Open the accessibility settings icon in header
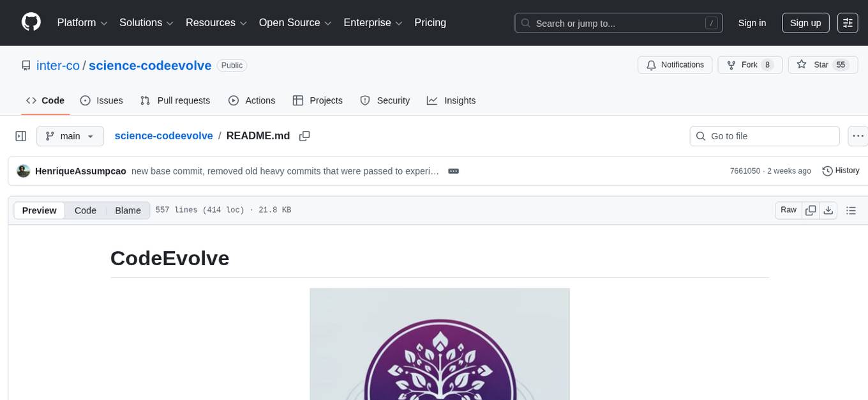The width and height of the screenshot is (868, 400). 848,23
